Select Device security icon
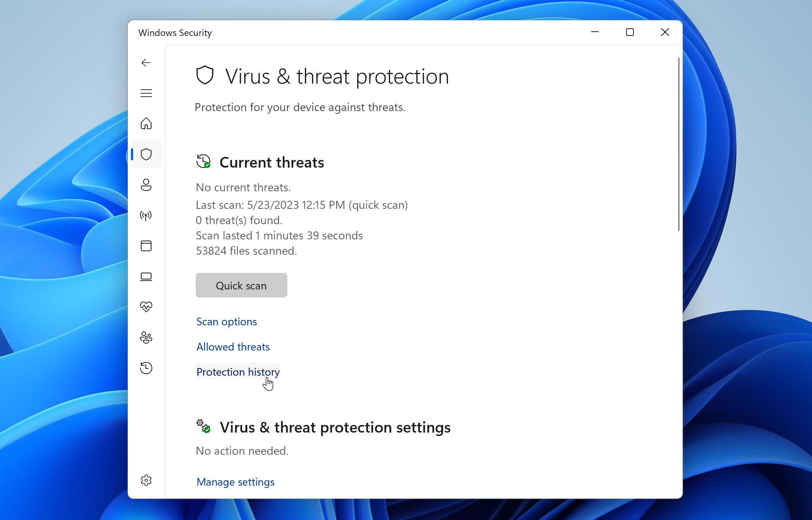 (x=146, y=276)
